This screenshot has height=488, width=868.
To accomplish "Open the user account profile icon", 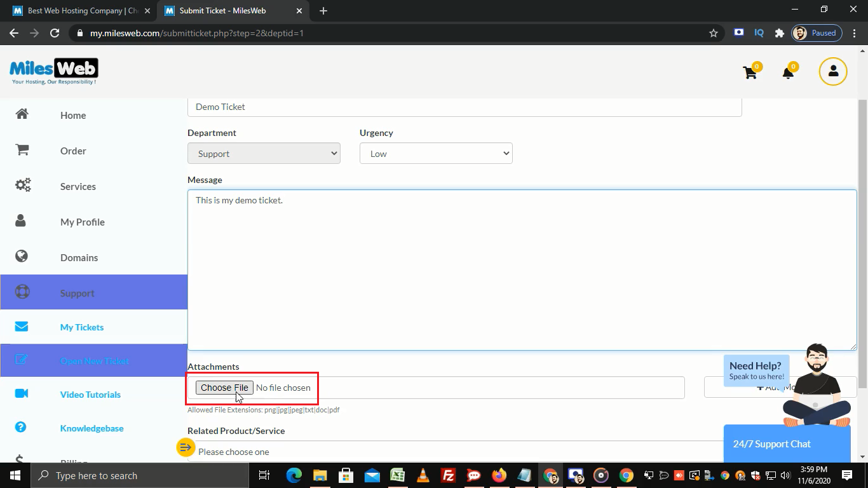I will coord(833,72).
